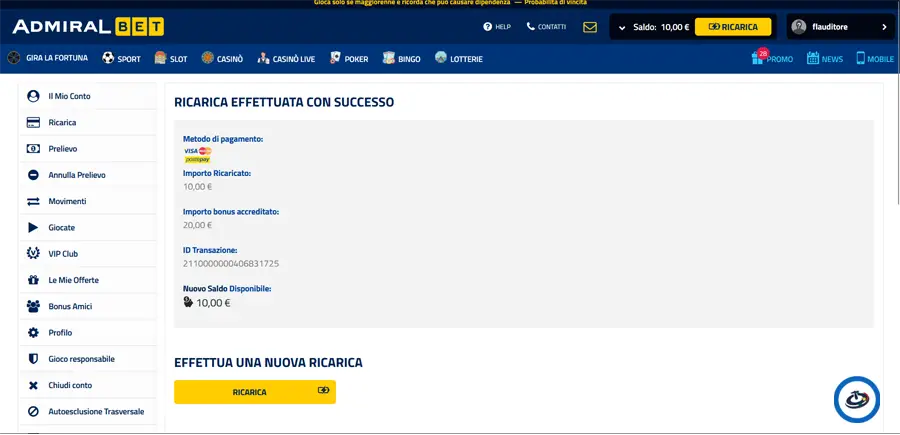Screen dimensions: 900x435
Task: Click the 20,00 € bonus amount
Action: pos(197,225)
